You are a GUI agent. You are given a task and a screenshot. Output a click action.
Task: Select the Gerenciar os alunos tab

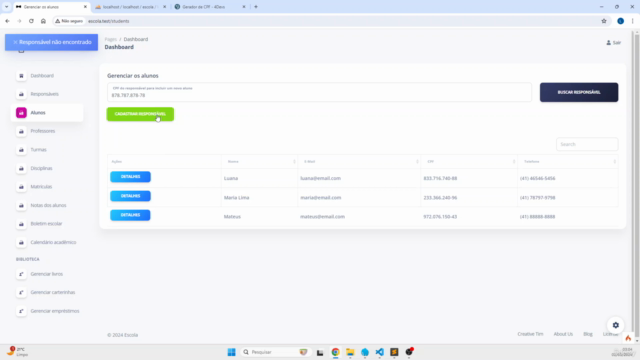pos(51,7)
